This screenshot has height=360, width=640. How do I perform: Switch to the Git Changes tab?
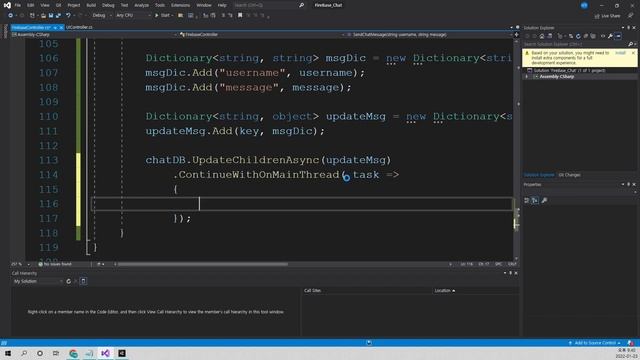[569, 175]
